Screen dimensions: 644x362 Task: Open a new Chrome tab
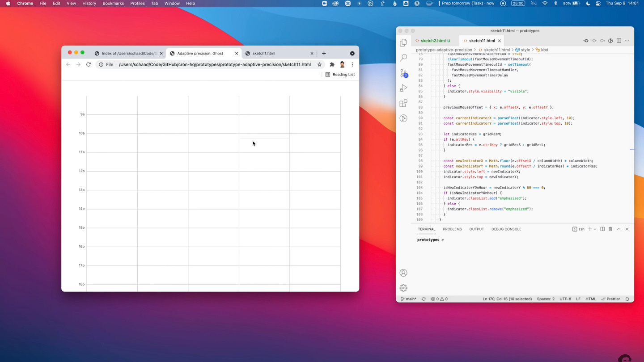(324, 53)
